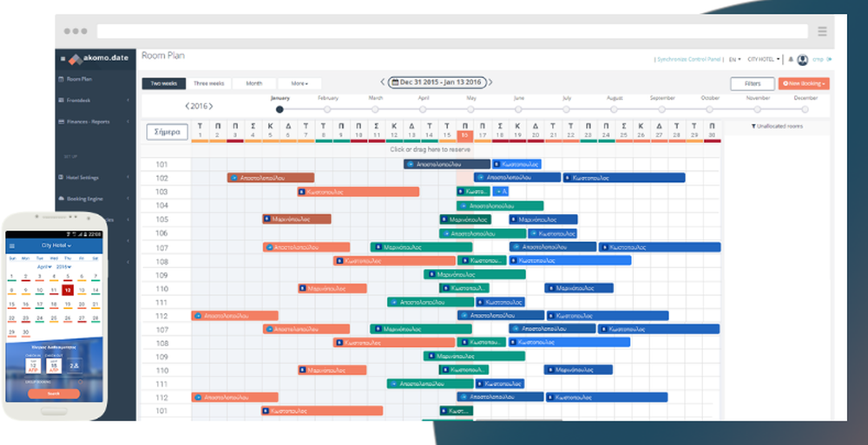Expand the Frontdesk sidebar chevron
Screen dimensions: 868x445
[x=128, y=100]
